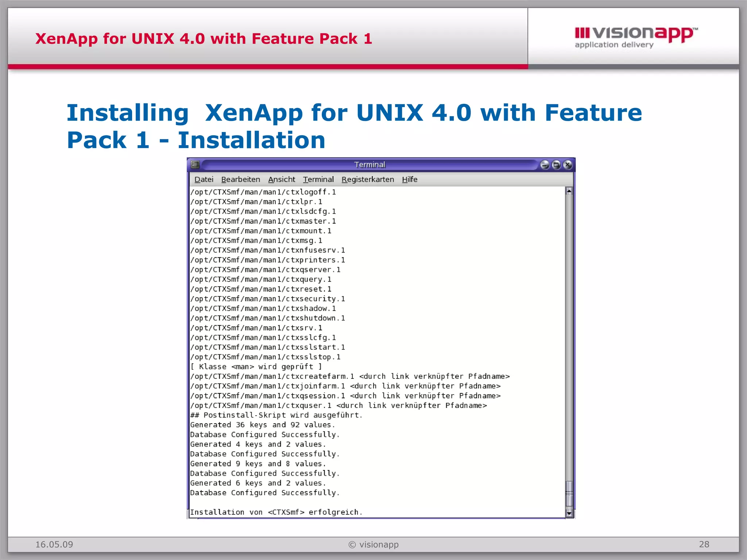Click 'Installation von <CTXSmf> erfolgreich.' line
Viewport: 747px width, 560px height.
coord(276,512)
